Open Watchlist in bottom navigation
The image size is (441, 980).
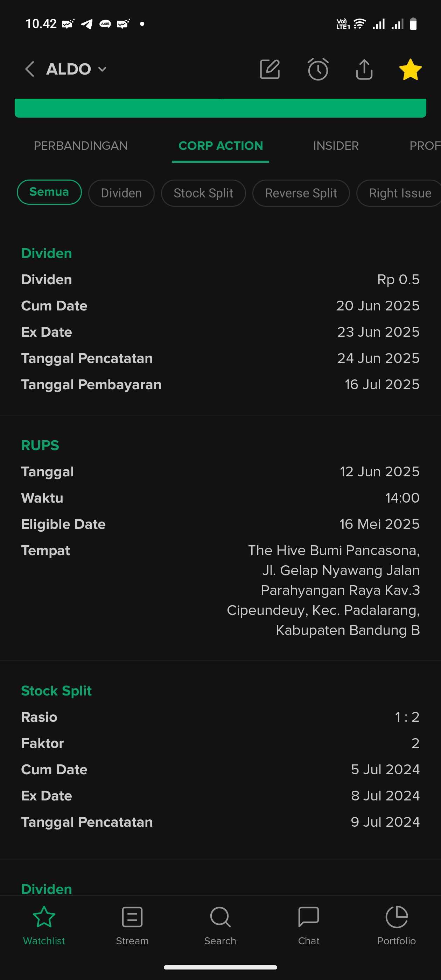point(44,925)
